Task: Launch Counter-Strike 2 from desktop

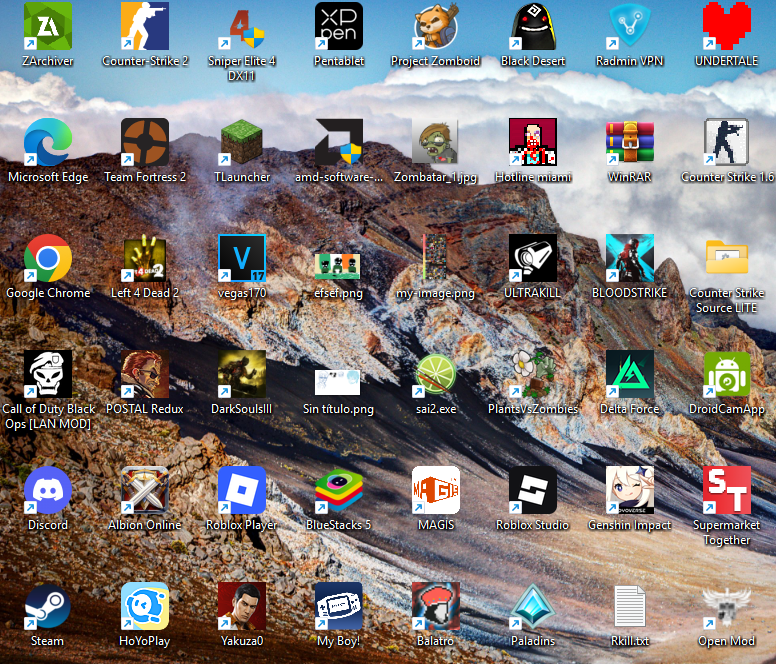Action: point(145,26)
